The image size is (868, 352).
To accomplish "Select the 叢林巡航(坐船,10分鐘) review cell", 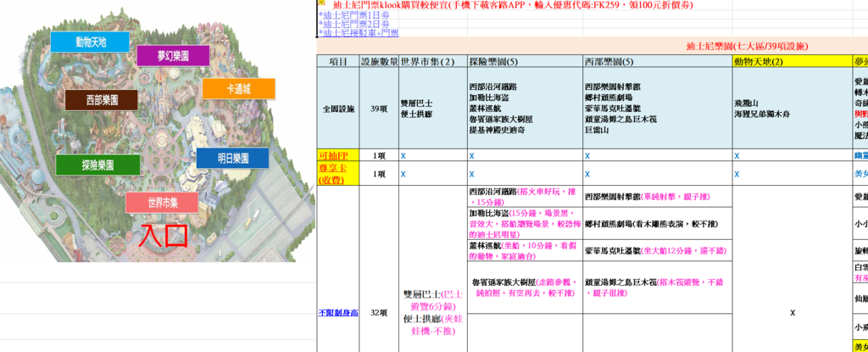I will [526, 251].
